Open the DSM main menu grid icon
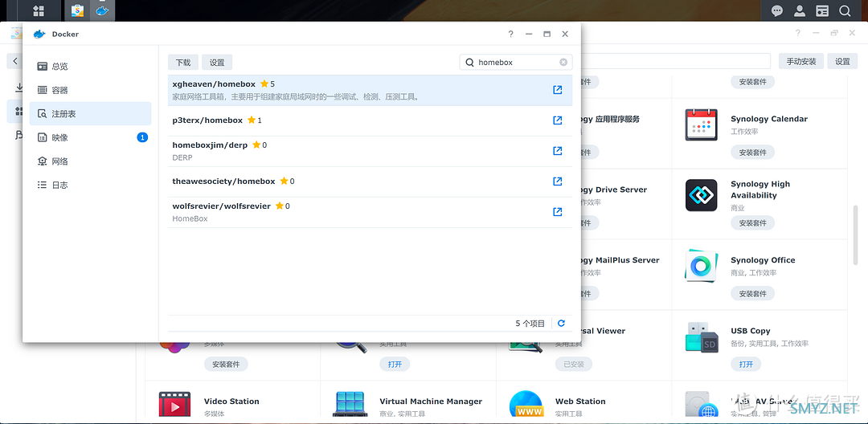Image resolution: width=868 pixels, height=424 pixels. point(39,10)
